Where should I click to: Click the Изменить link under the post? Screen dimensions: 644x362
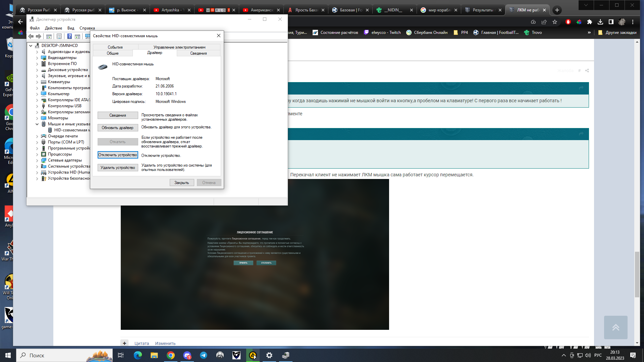165,343
